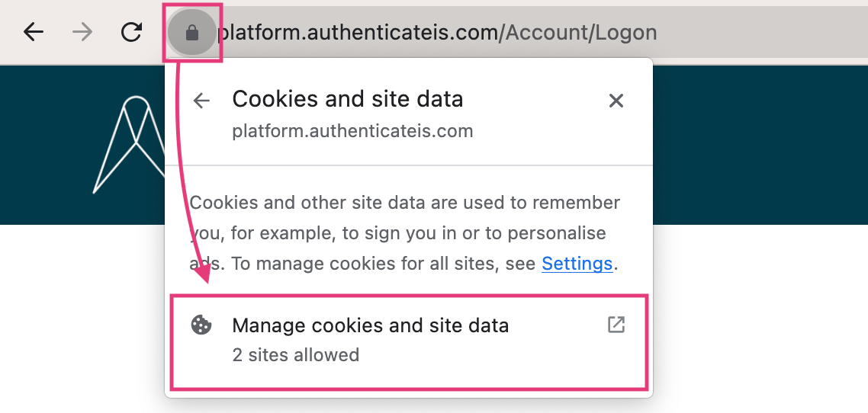Viewport: 868px width, 413px height.
Task: Go back in the cookies popup
Action: click(201, 101)
